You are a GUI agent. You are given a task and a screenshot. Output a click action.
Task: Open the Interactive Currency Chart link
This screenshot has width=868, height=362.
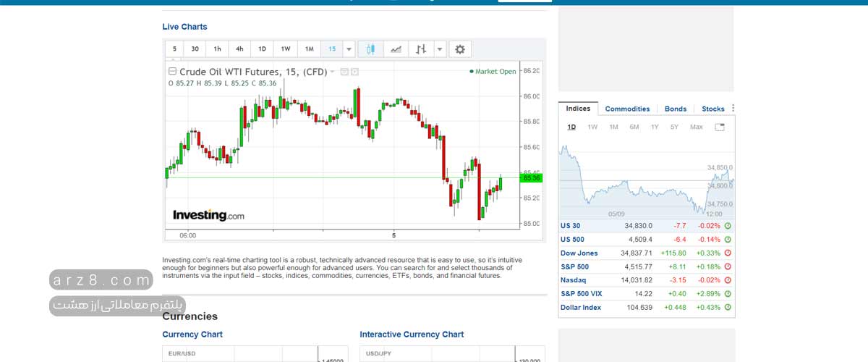tap(412, 334)
